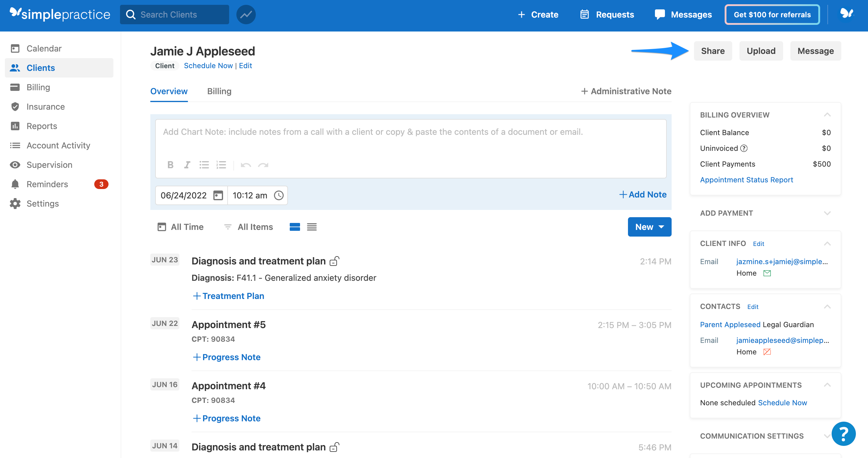868x458 pixels.
Task: Open Parent Appleseed contact
Action: coord(730,325)
